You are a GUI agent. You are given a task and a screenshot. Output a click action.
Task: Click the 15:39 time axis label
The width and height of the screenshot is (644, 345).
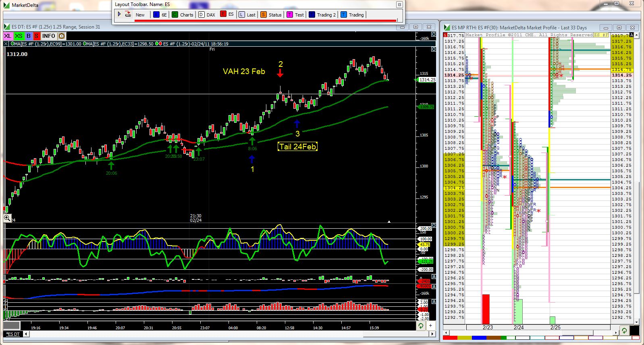click(374, 328)
